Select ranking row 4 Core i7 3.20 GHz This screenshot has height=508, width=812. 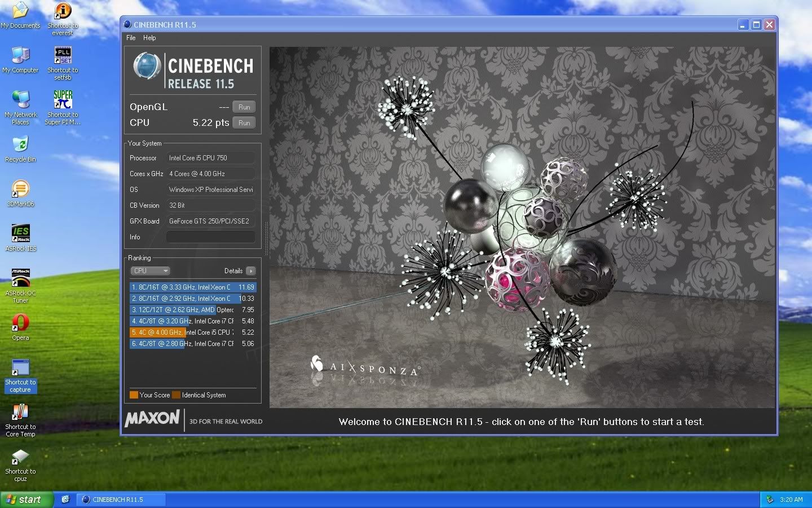click(193, 321)
